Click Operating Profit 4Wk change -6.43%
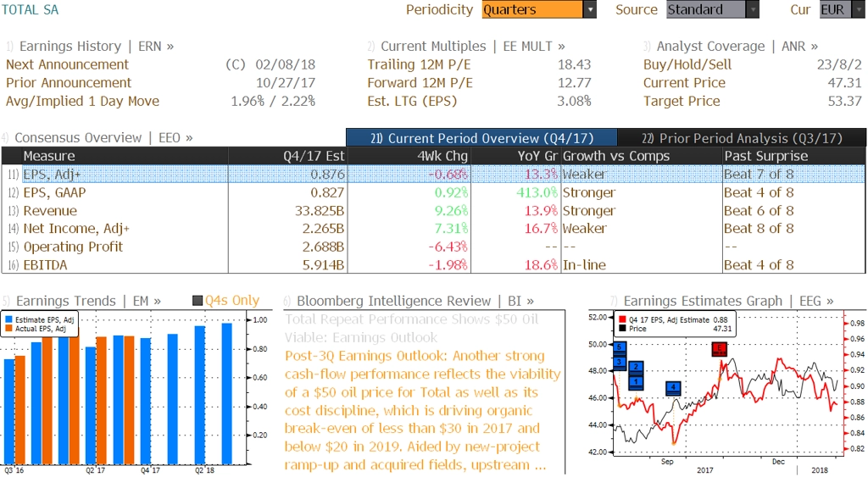 tap(448, 247)
